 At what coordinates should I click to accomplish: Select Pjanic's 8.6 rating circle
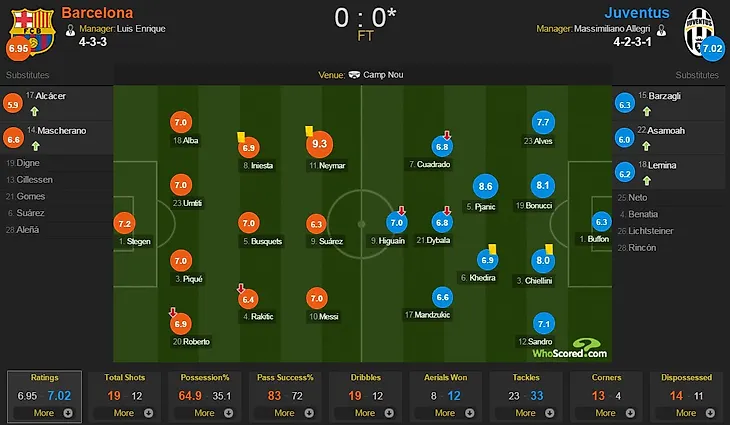(x=485, y=186)
